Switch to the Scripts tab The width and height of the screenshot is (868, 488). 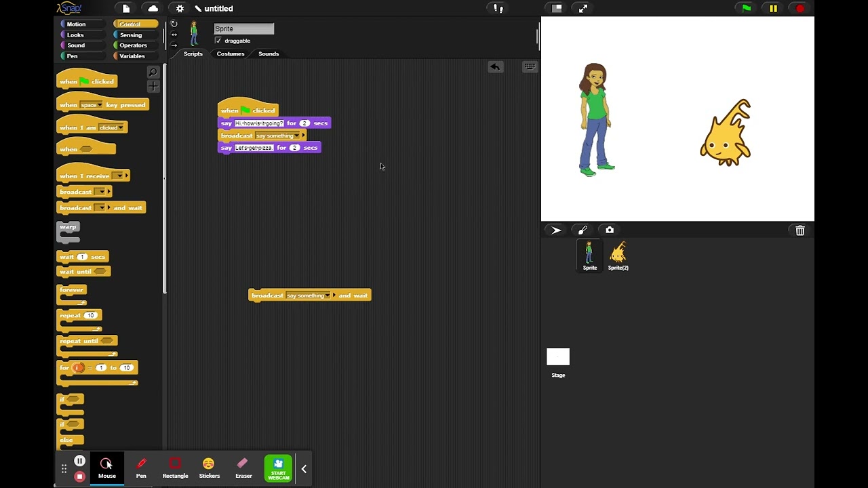pos(193,54)
